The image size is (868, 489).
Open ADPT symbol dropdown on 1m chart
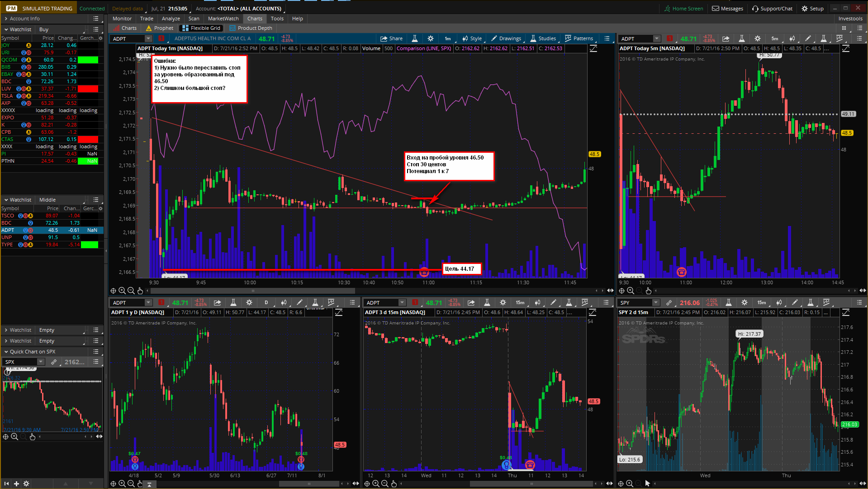tap(148, 38)
